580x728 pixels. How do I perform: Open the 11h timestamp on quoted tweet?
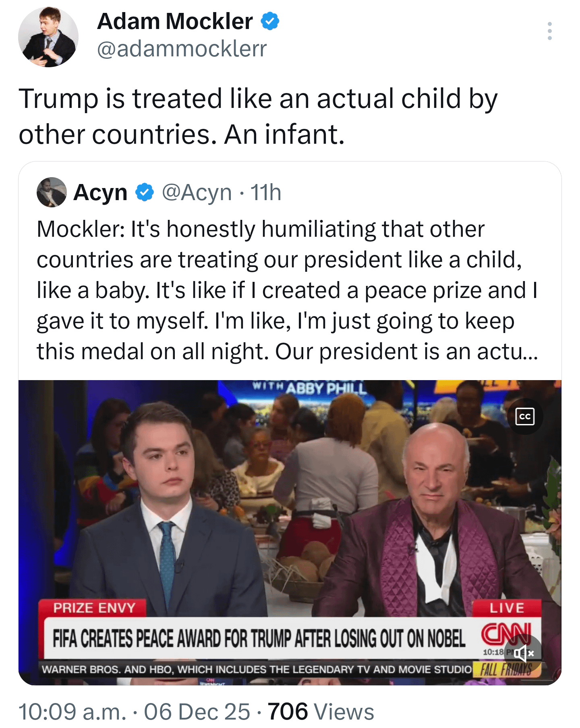[266, 192]
